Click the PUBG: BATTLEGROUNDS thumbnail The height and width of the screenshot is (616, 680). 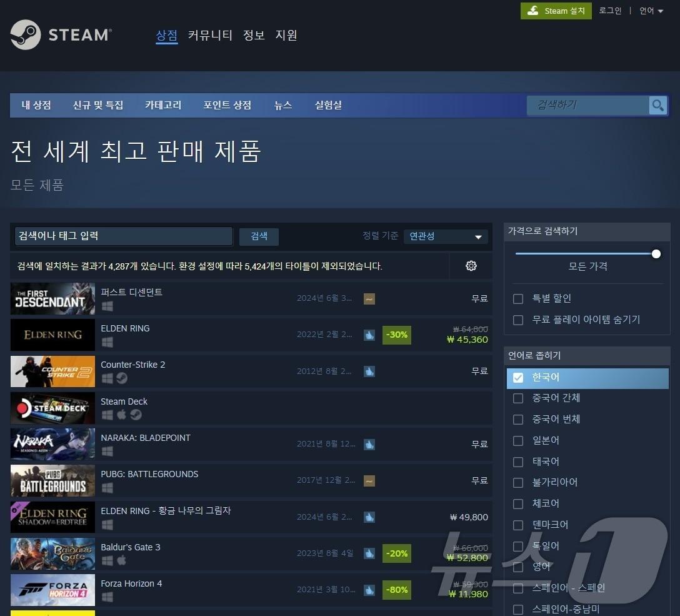click(52, 481)
